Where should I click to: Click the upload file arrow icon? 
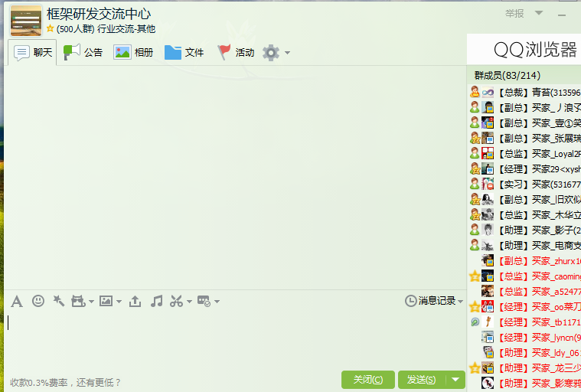point(135,301)
